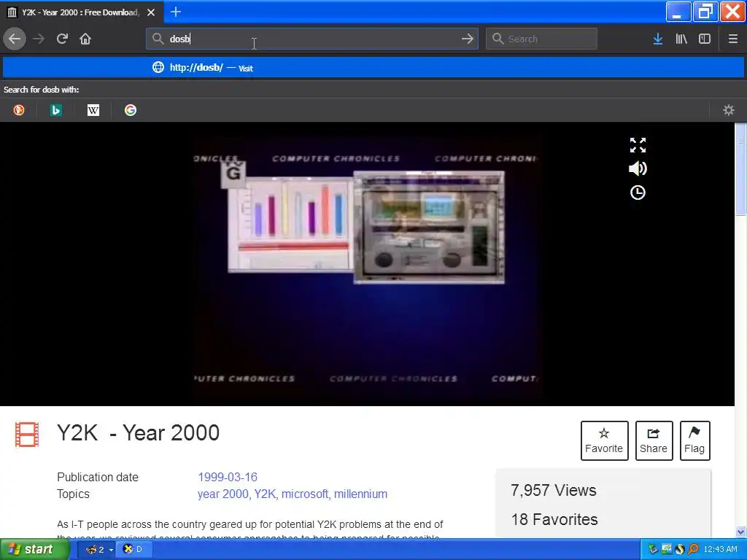Click the 12:43 AM clock
The height and width of the screenshot is (560, 747).
click(x=720, y=550)
